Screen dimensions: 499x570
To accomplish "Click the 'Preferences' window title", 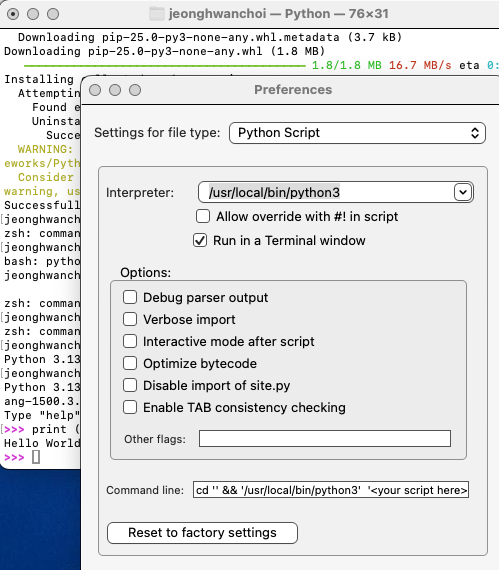I will coord(293,90).
